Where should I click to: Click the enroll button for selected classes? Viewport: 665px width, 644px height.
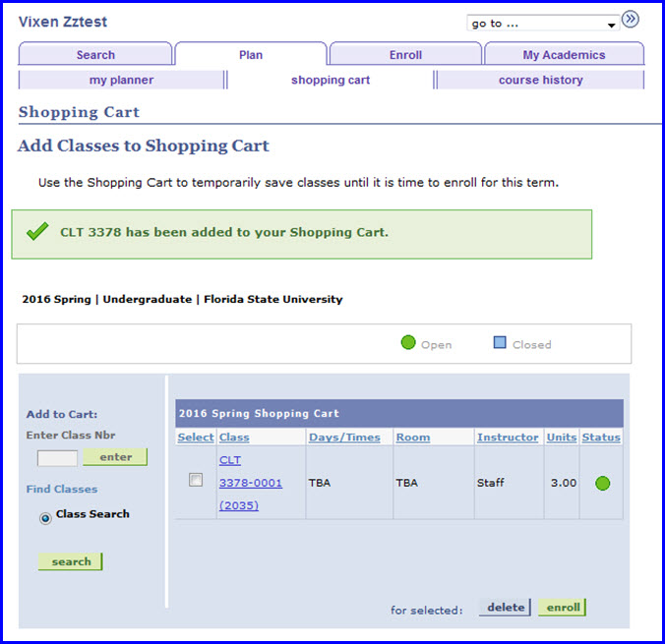[x=563, y=607]
